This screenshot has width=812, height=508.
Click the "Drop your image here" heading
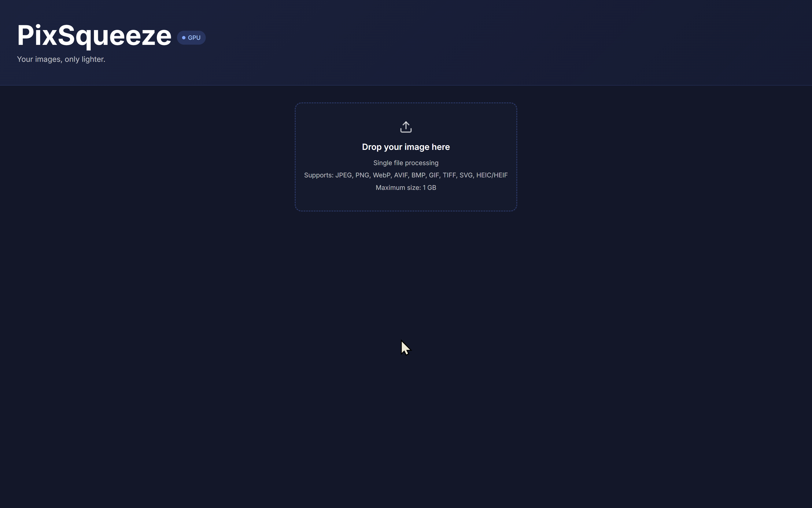[x=406, y=147]
